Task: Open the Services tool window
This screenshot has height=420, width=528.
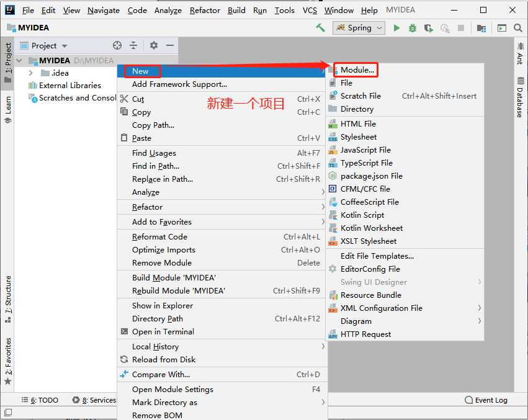Action: click(94, 400)
